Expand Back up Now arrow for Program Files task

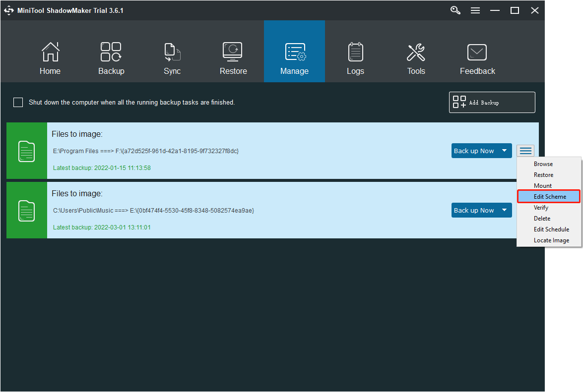point(505,151)
